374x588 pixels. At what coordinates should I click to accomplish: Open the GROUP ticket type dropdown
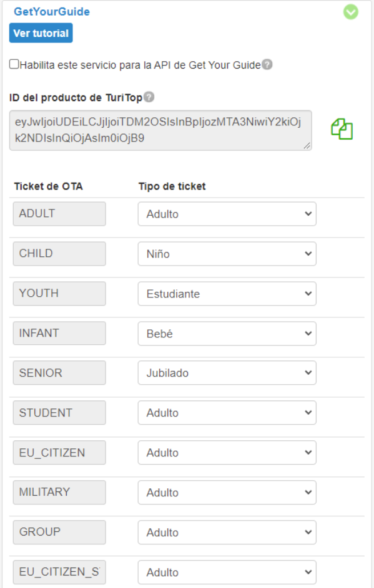coord(227,532)
